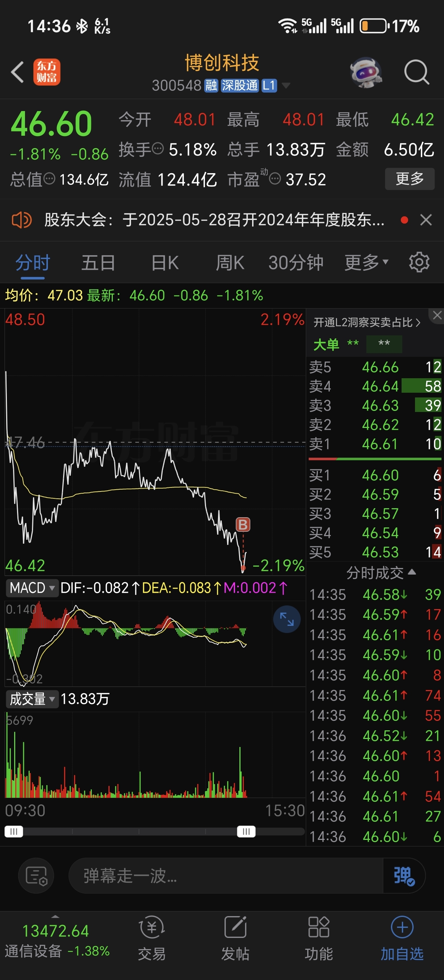This screenshot has height=980, width=444.
Task: Switch to 日K chart tab
Action: pos(165,262)
